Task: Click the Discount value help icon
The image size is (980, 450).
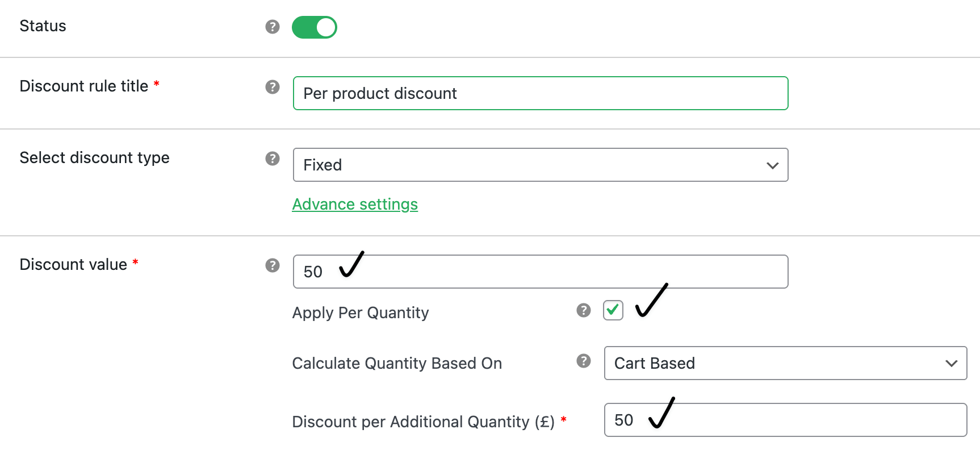Action: point(273,265)
